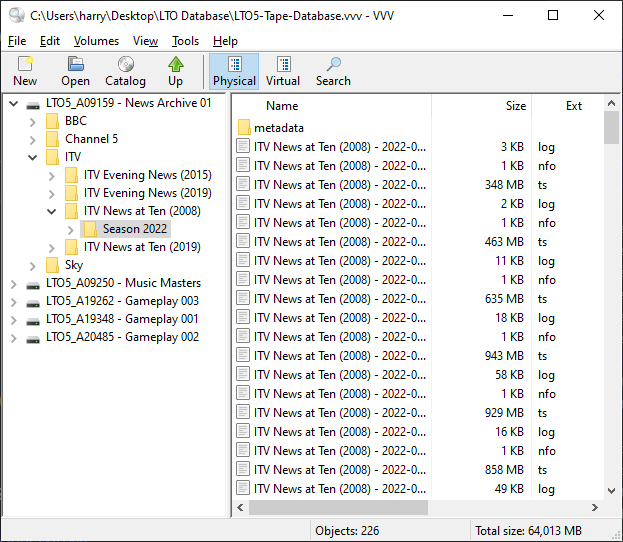Screen dimensions: 623x542
Task: Sort files by Name column header
Action: coord(282,106)
